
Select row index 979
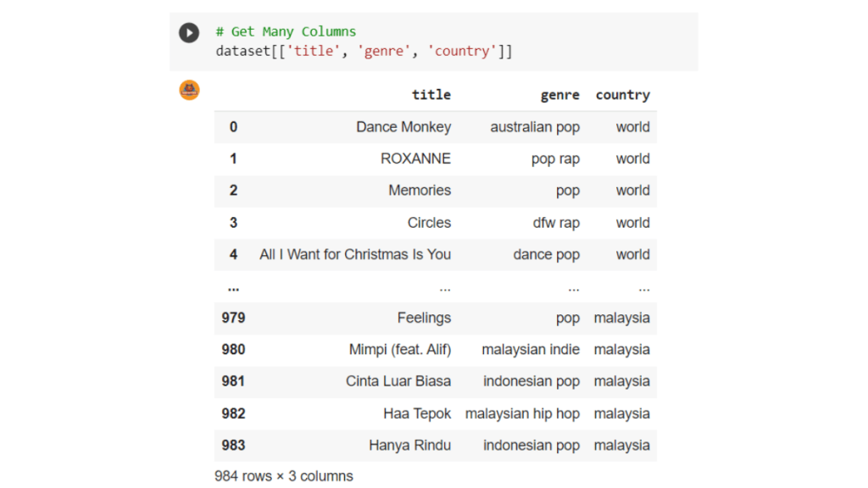coord(233,318)
